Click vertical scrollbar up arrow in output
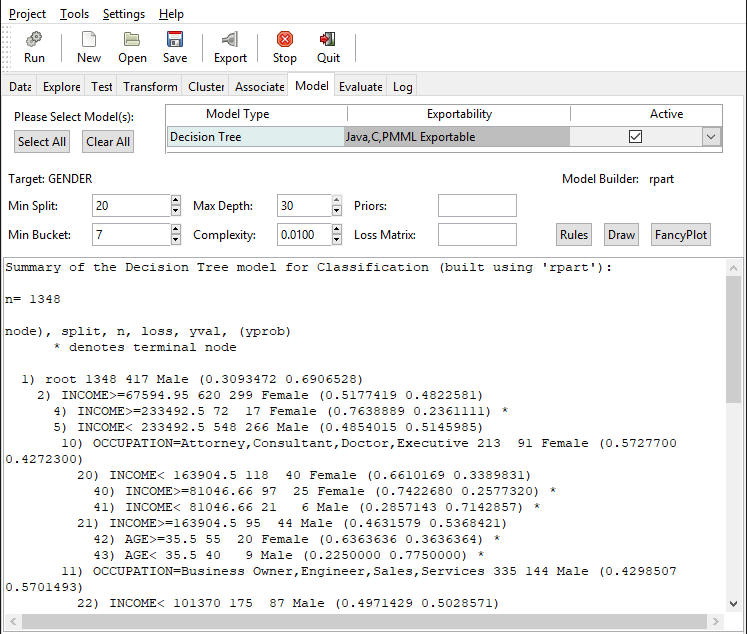Screen dimensions: 747x634 pos(734,268)
